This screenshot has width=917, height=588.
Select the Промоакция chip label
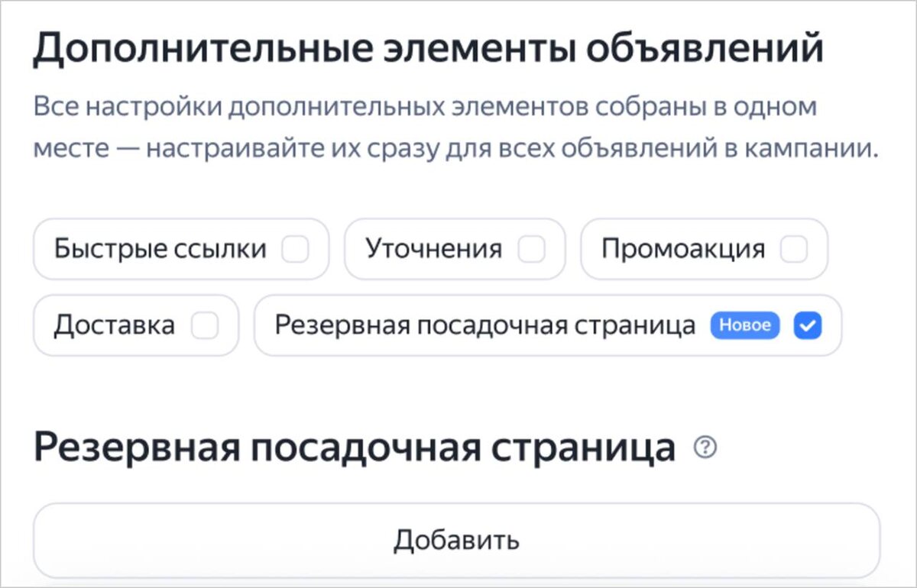point(683,250)
